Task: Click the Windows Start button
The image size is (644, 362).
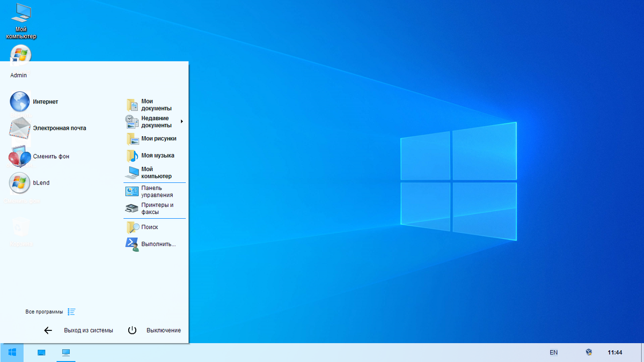Action: pos(12,352)
